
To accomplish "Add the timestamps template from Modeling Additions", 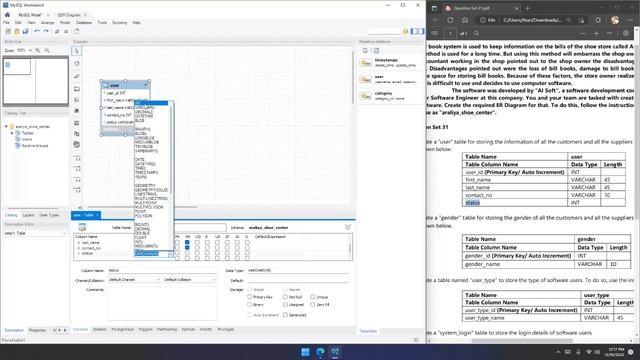I will (x=389, y=62).
